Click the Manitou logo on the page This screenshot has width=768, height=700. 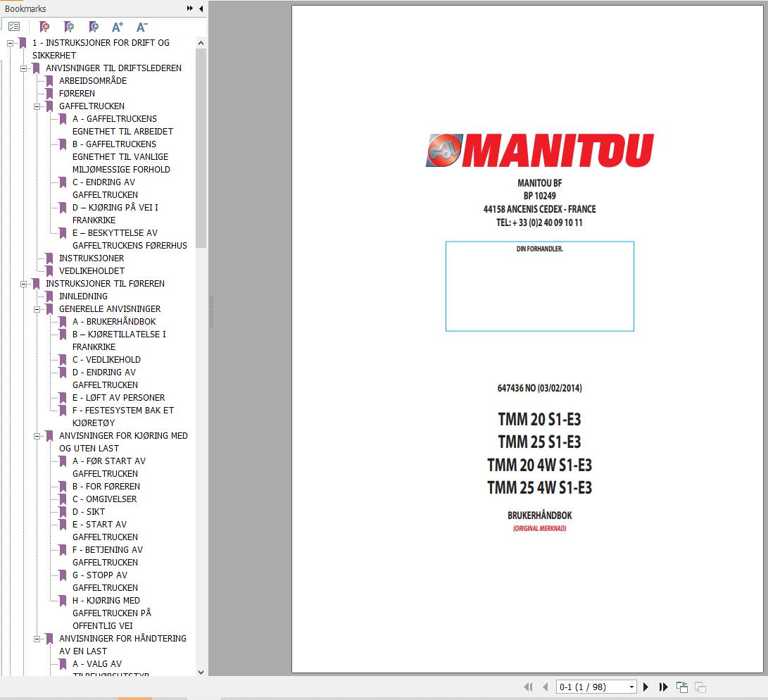pyautogui.click(x=540, y=151)
